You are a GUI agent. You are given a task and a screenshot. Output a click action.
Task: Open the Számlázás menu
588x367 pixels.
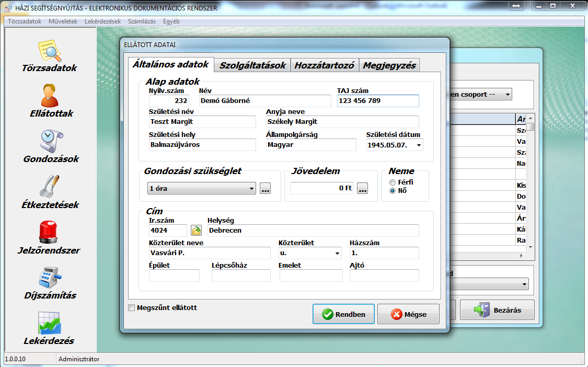tap(142, 21)
